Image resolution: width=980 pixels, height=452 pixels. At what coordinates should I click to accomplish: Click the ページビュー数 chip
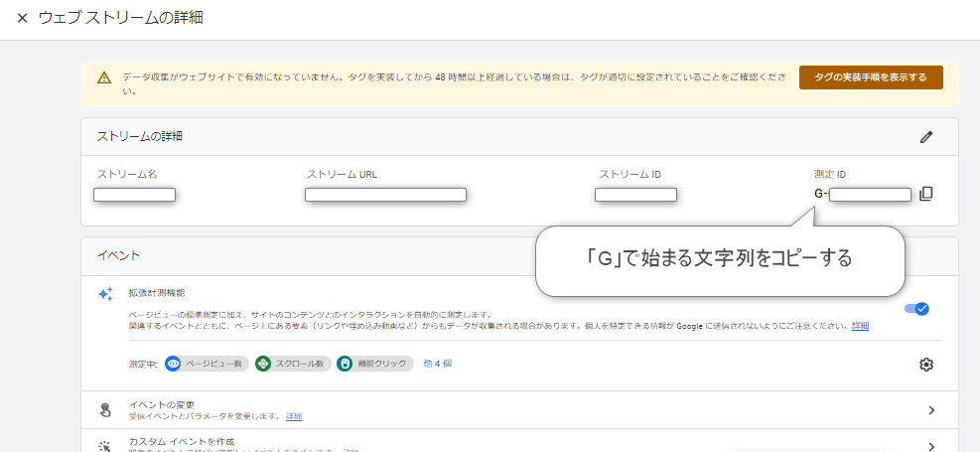tap(207, 364)
